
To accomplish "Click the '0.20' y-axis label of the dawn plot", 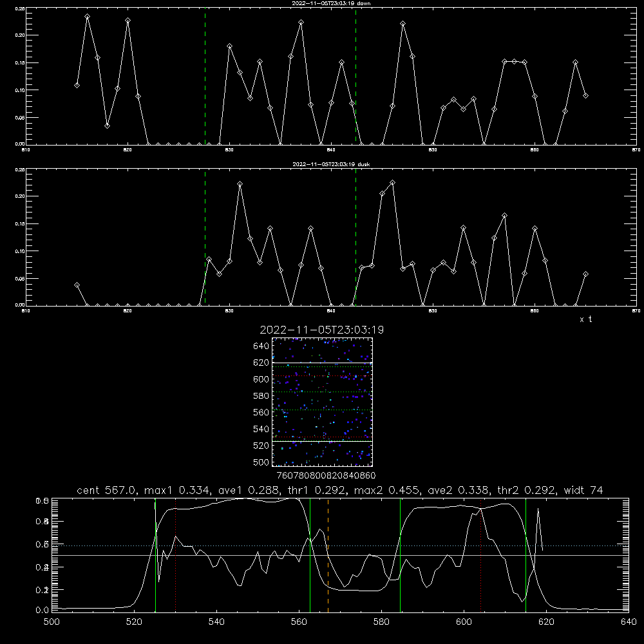I will pyautogui.click(x=20, y=35).
